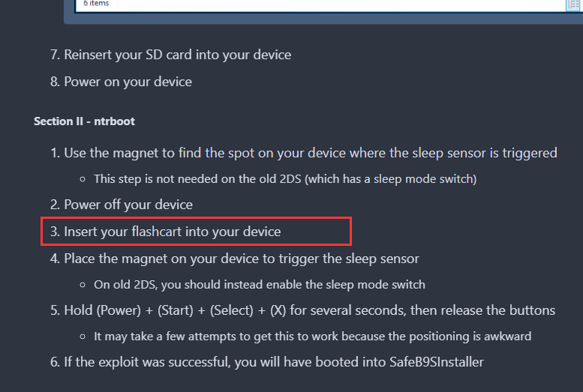
Task: Click step 8 "Power on your device"
Action: [x=128, y=82]
